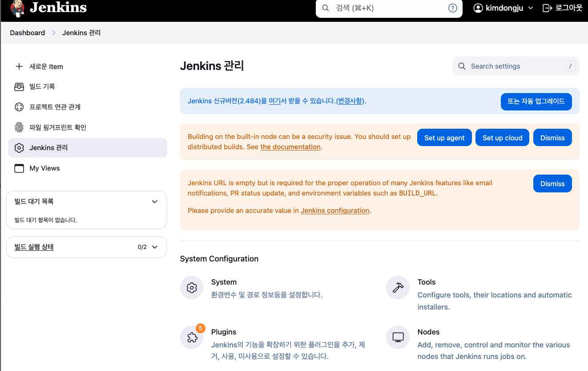The height and width of the screenshot is (371, 588).
Task: Click the 빌드 대기 목록 heading
Action: point(34,202)
